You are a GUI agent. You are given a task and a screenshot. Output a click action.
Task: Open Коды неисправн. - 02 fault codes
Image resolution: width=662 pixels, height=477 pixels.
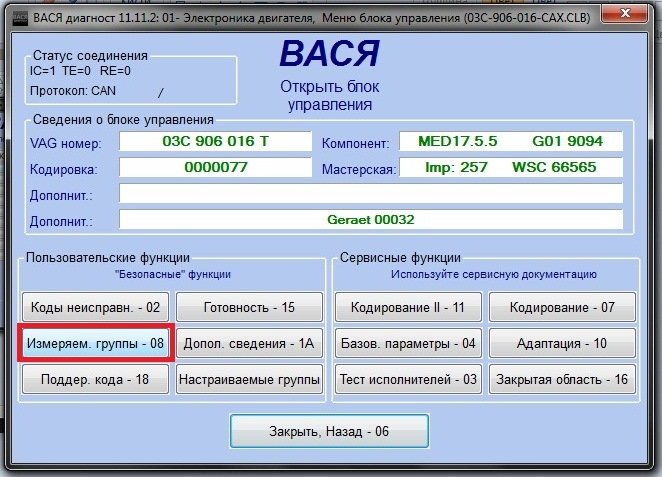click(96, 307)
